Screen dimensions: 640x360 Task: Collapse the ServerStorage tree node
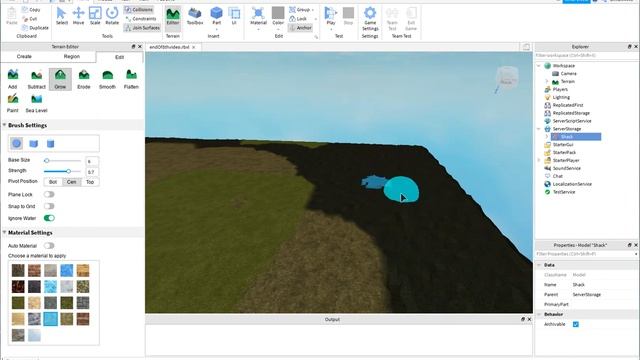pos(539,129)
